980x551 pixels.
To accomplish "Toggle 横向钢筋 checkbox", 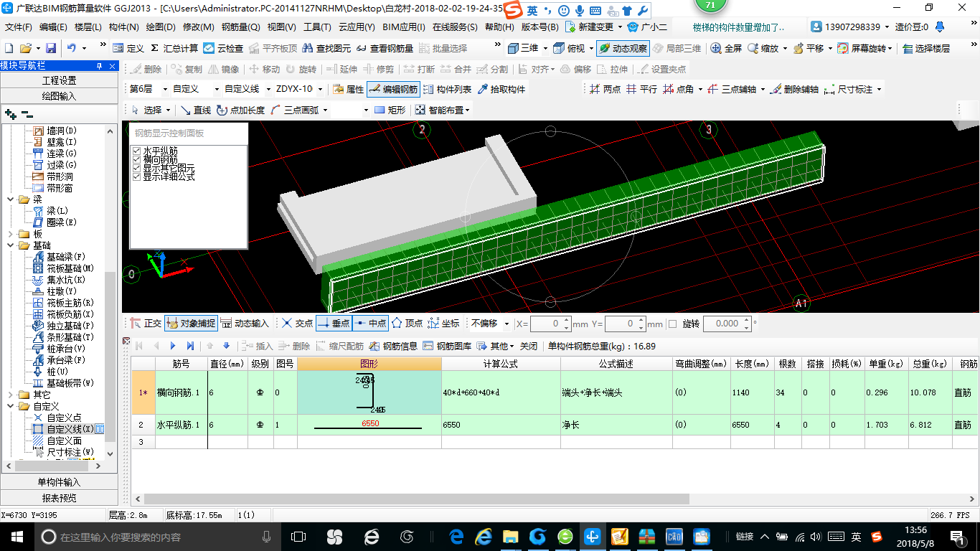I will click(136, 159).
